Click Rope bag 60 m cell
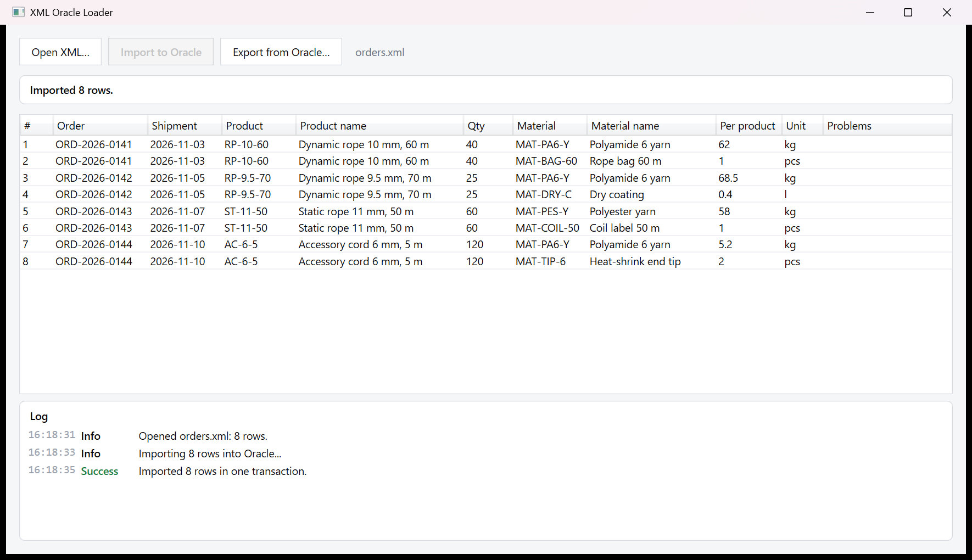 625,161
